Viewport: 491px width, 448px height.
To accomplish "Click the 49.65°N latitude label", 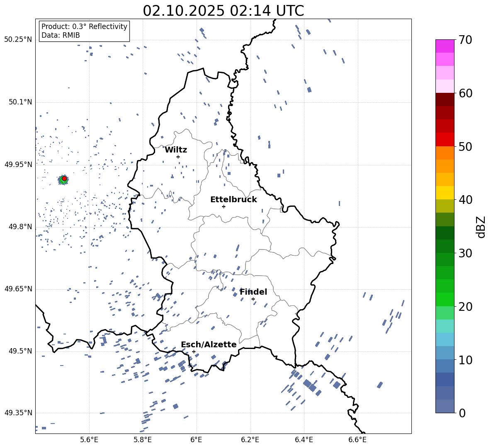I will (18, 288).
